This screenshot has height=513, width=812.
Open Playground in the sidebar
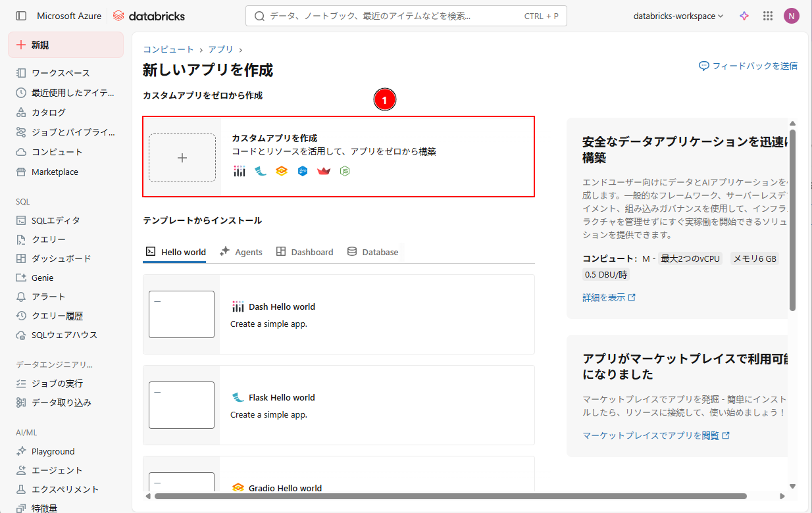53,451
